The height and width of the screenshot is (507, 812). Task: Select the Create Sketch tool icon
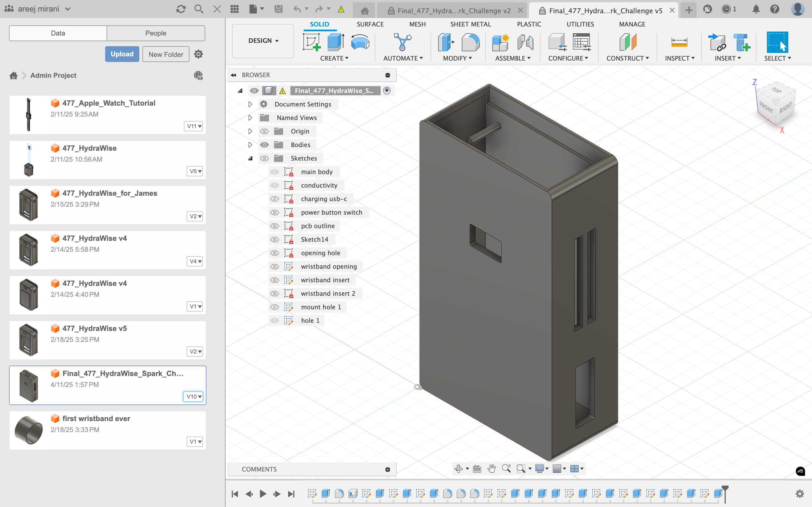point(311,42)
